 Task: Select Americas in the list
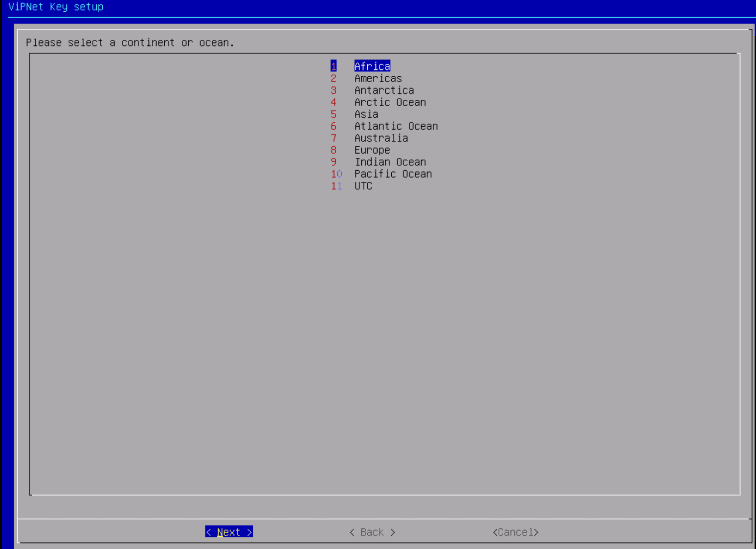[378, 78]
